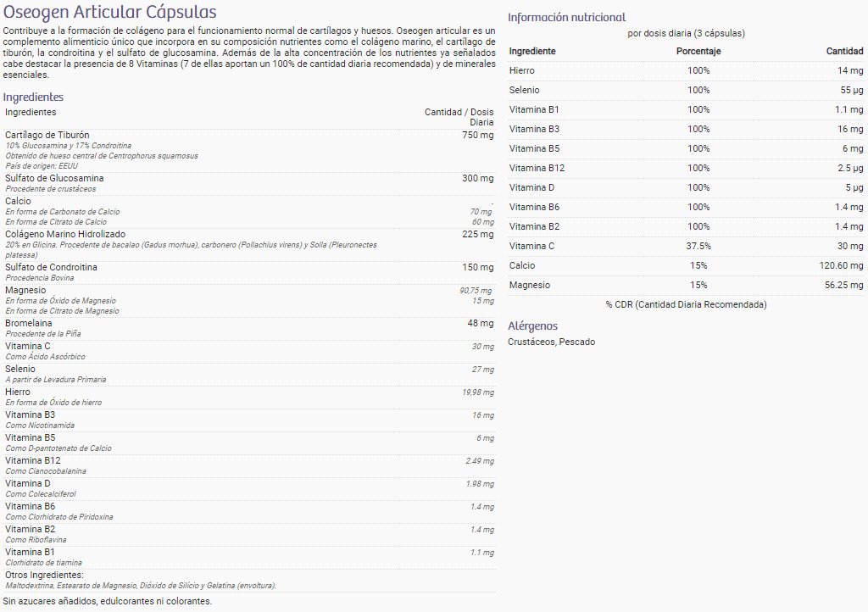Select the '2.49 mg' Vitamina B12 amount
The width and height of the screenshot is (868, 612).
tap(480, 461)
